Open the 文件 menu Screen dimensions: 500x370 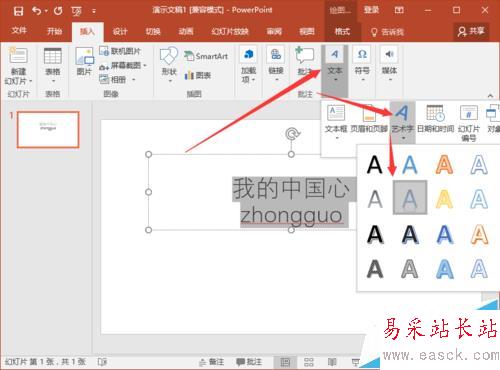(x=19, y=31)
